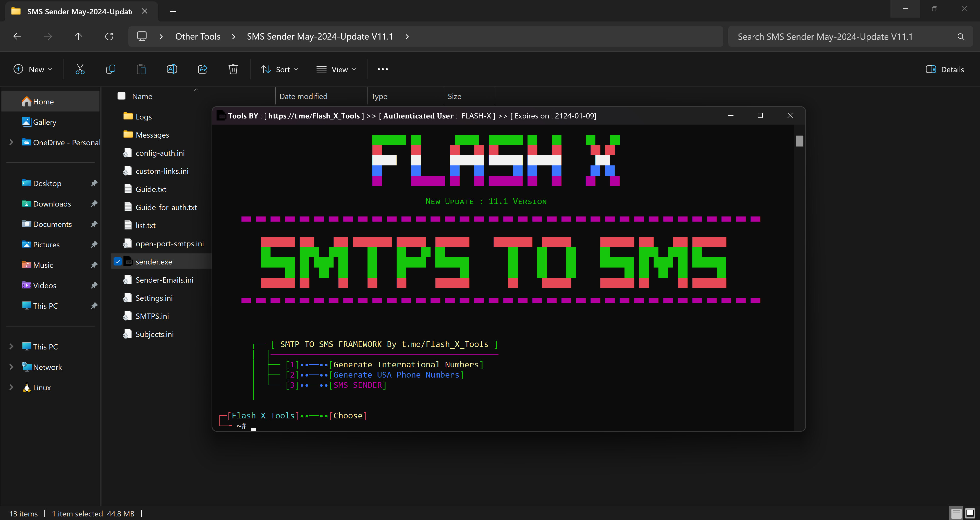Refresh the folder view

pos(109,37)
